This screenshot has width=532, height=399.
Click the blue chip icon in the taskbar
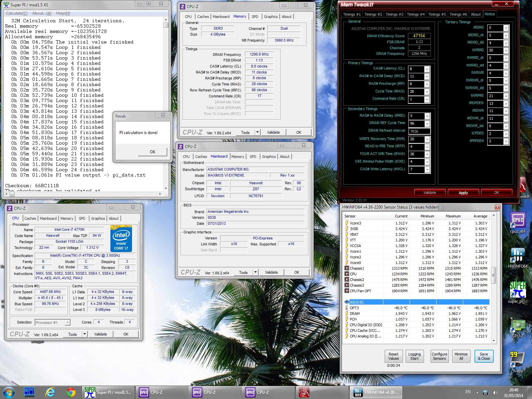point(29,392)
